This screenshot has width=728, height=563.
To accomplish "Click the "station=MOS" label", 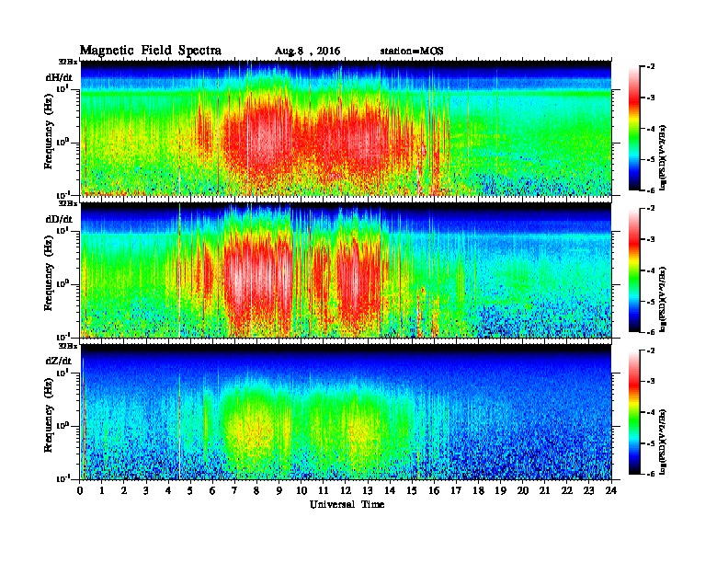I will 412,52.
